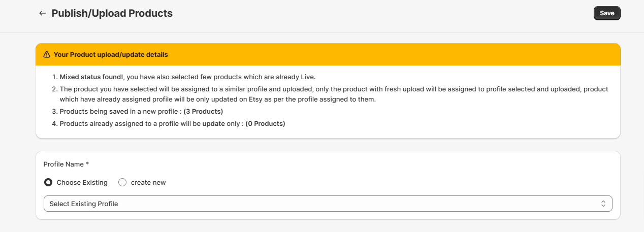Click the (0 Products) count text
The height and width of the screenshot is (232, 644).
click(x=265, y=123)
